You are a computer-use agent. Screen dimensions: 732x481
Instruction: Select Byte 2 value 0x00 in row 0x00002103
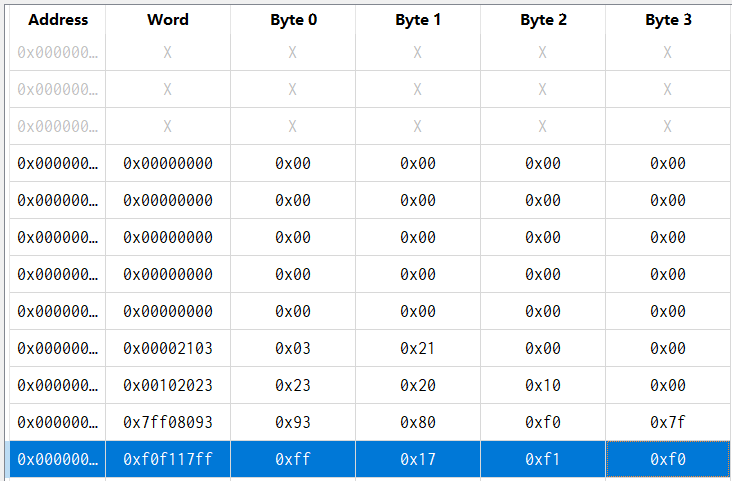(x=543, y=348)
